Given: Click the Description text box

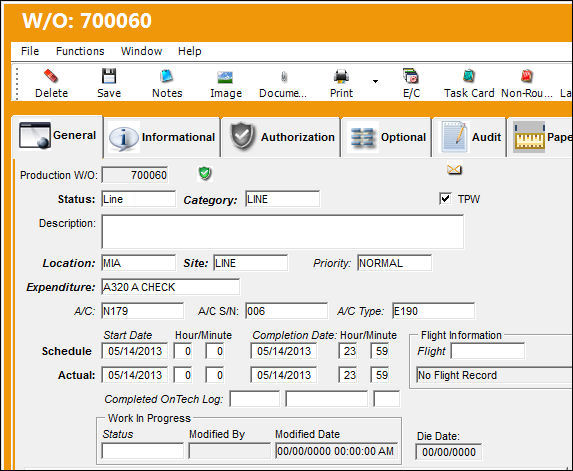Looking at the screenshot, I should (x=282, y=232).
